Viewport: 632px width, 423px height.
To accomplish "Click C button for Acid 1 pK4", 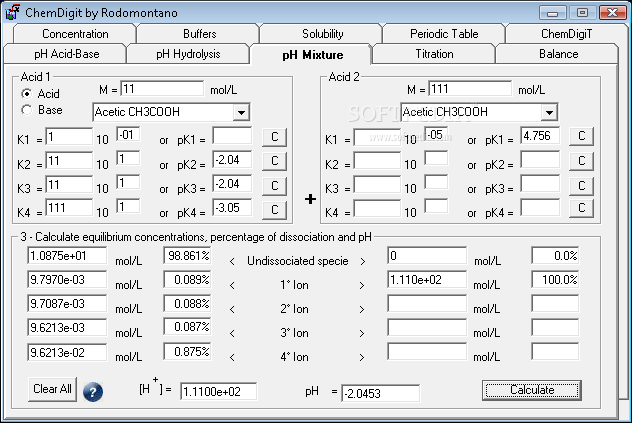I will click(274, 210).
